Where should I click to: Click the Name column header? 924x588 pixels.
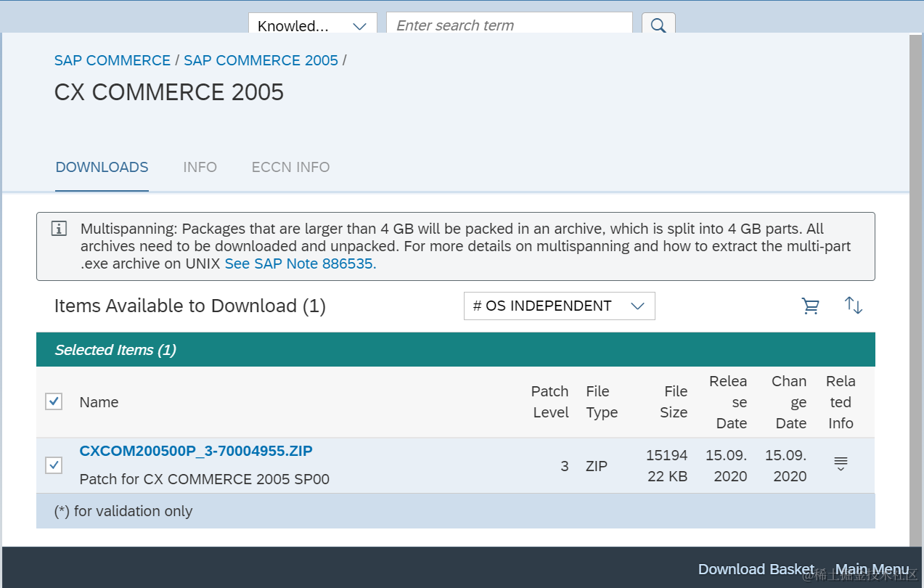click(99, 402)
